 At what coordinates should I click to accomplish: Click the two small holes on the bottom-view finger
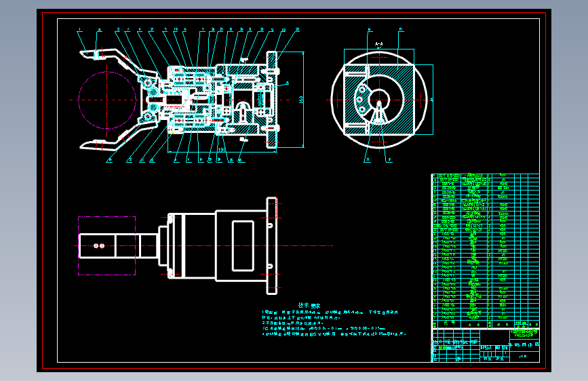(x=99, y=246)
